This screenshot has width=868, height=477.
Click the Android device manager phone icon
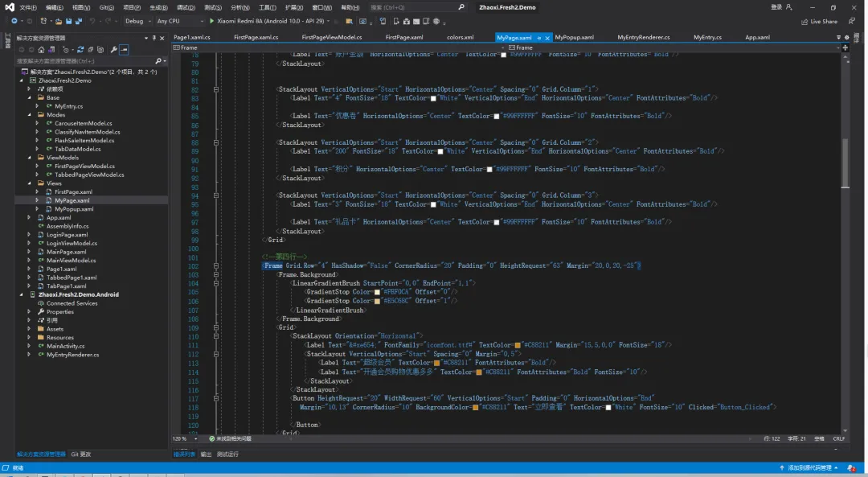click(396, 21)
